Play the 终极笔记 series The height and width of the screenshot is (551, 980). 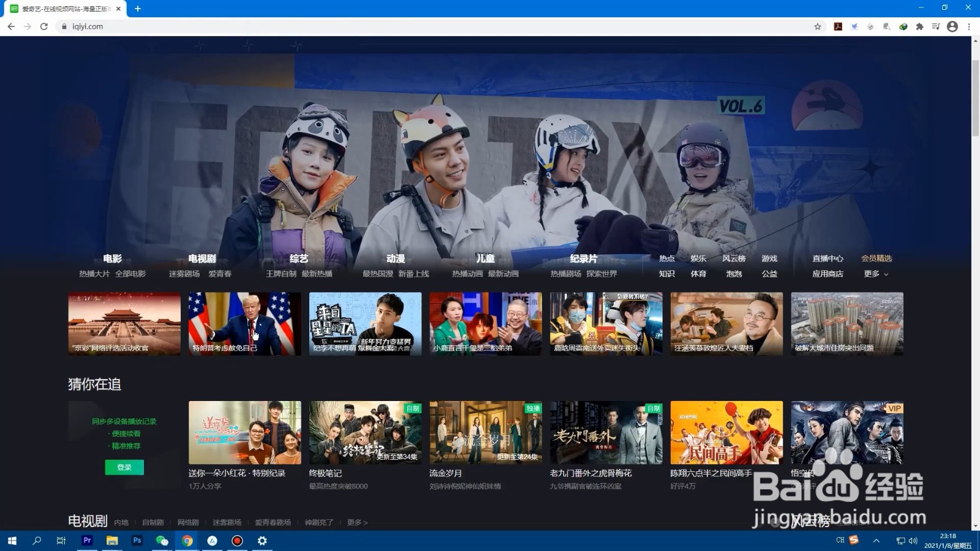point(365,432)
